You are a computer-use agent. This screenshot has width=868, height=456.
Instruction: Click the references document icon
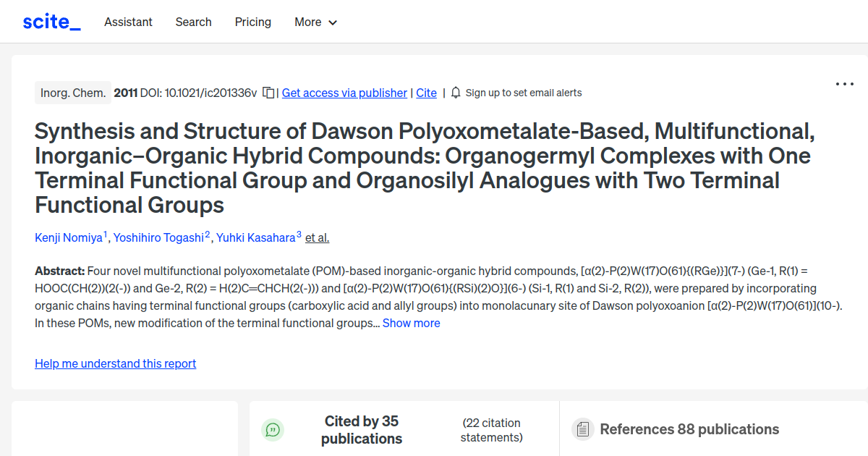582,429
